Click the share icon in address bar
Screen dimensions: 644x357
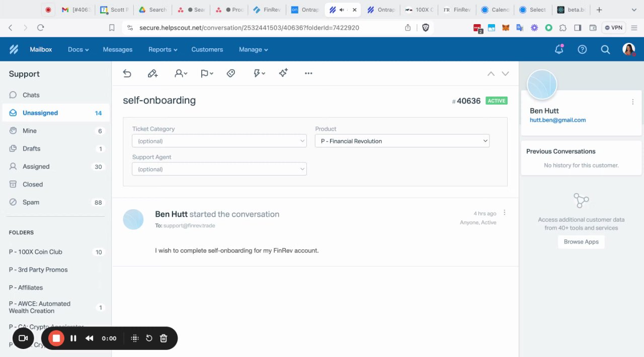point(408,28)
